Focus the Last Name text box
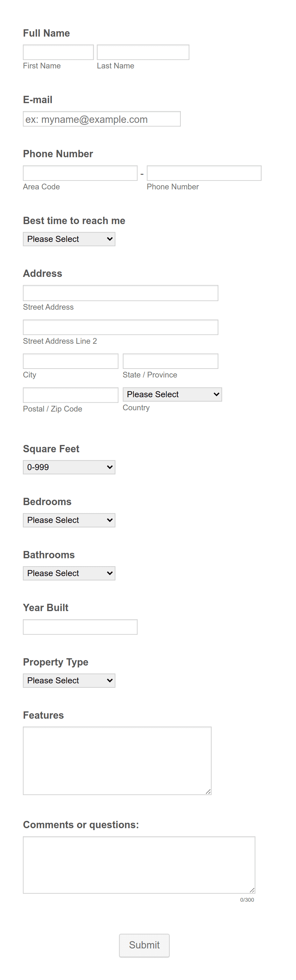This screenshot has width=296, height=980. point(143,52)
